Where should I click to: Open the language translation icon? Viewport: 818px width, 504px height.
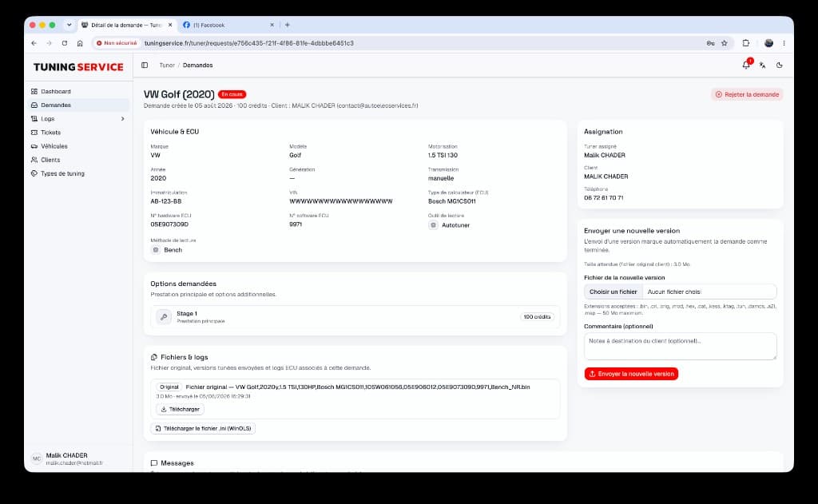(763, 65)
